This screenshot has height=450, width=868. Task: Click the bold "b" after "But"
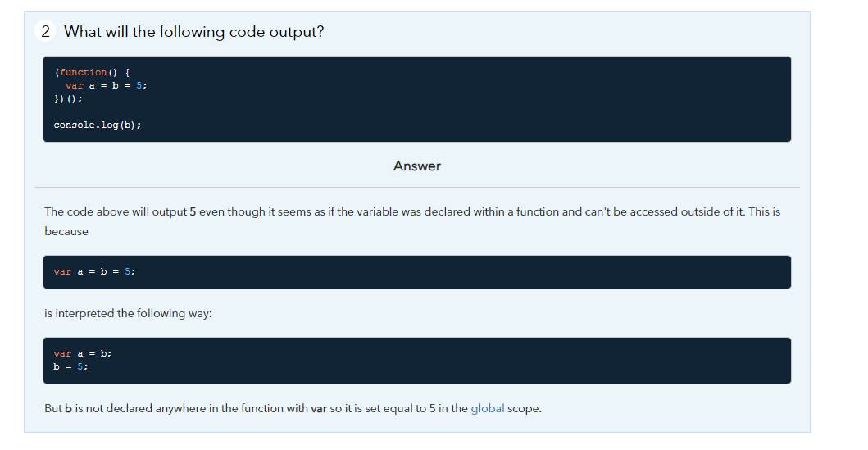pos(69,408)
